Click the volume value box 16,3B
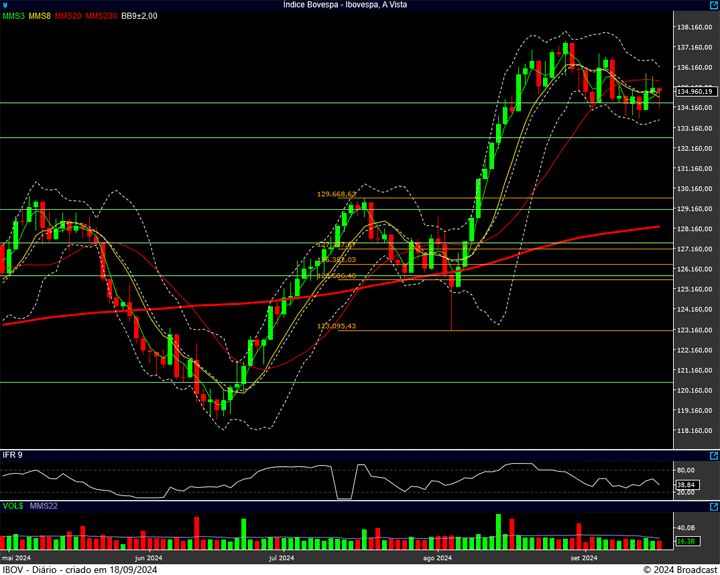The height and width of the screenshot is (575, 720). coord(686,541)
